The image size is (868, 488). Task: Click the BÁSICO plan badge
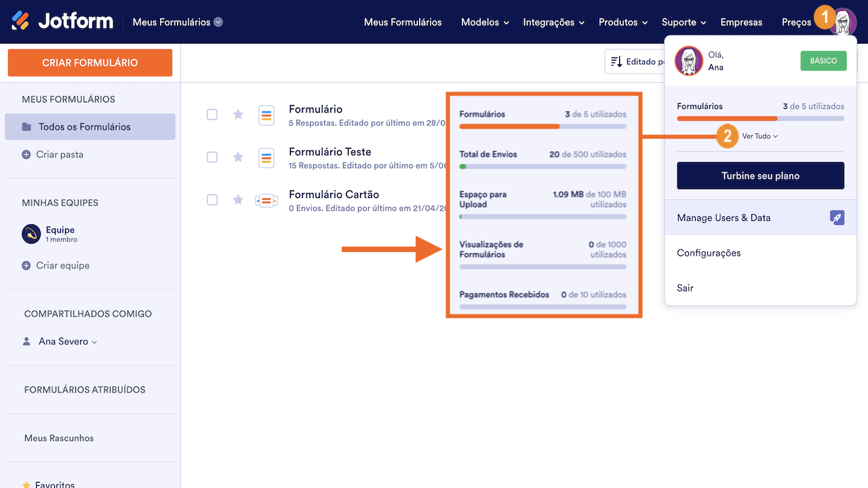click(x=823, y=61)
